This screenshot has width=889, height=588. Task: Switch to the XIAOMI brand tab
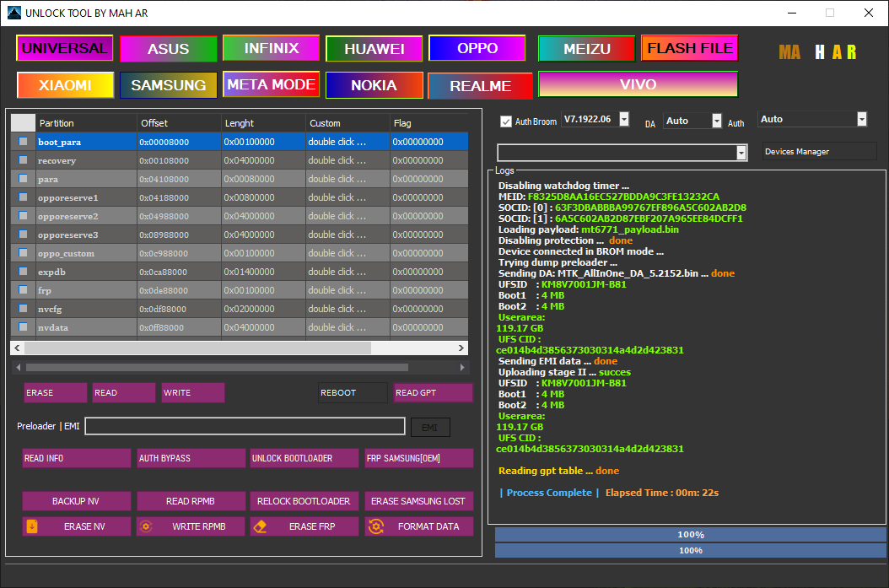click(x=64, y=84)
